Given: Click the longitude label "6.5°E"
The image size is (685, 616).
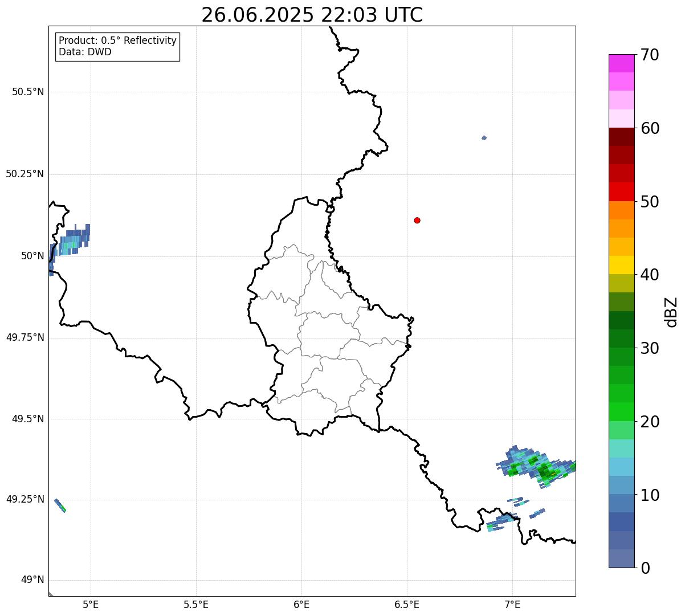Looking at the screenshot, I should tap(407, 604).
